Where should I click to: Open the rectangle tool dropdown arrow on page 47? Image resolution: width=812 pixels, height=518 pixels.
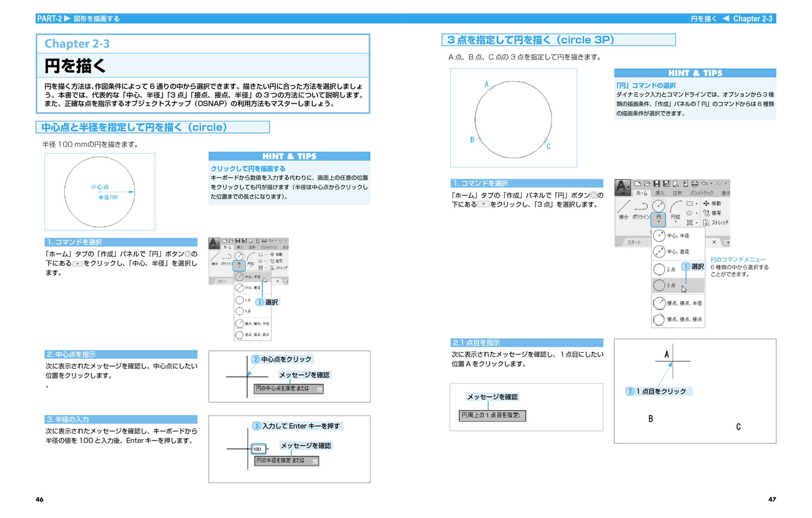click(x=697, y=204)
